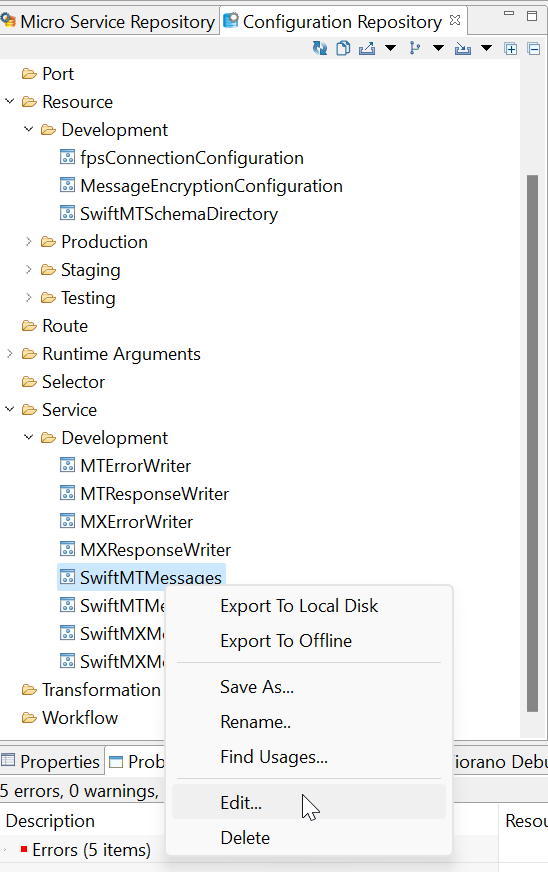Close the Configuration Repository tab
Screen dimensions: 548x872
point(455,20)
